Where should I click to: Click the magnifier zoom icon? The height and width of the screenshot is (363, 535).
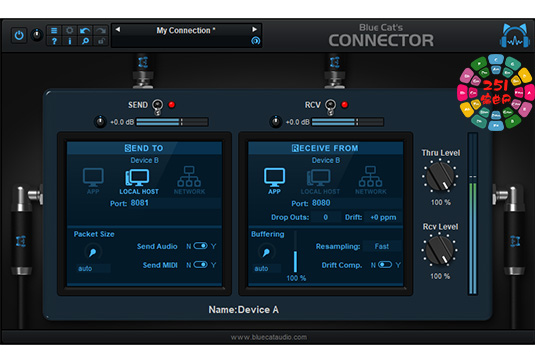point(85,41)
